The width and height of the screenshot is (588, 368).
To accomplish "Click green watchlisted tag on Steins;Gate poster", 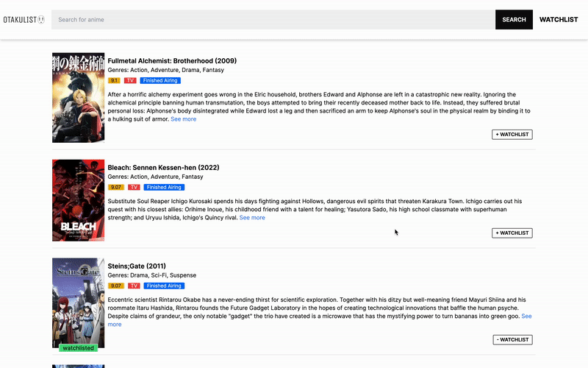I will (x=79, y=348).
